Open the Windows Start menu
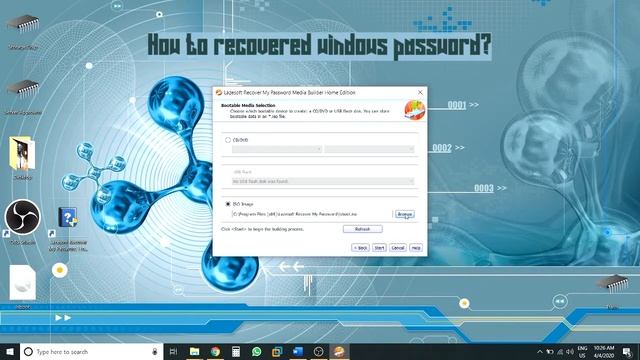This screenshot has width=640, height=360. pos(10,351)
